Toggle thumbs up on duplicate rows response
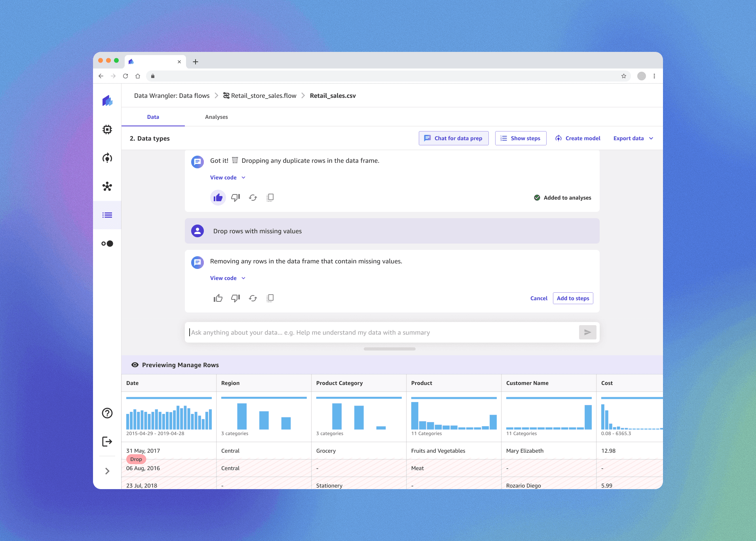The image size is (756, 541). click(218, 198)
